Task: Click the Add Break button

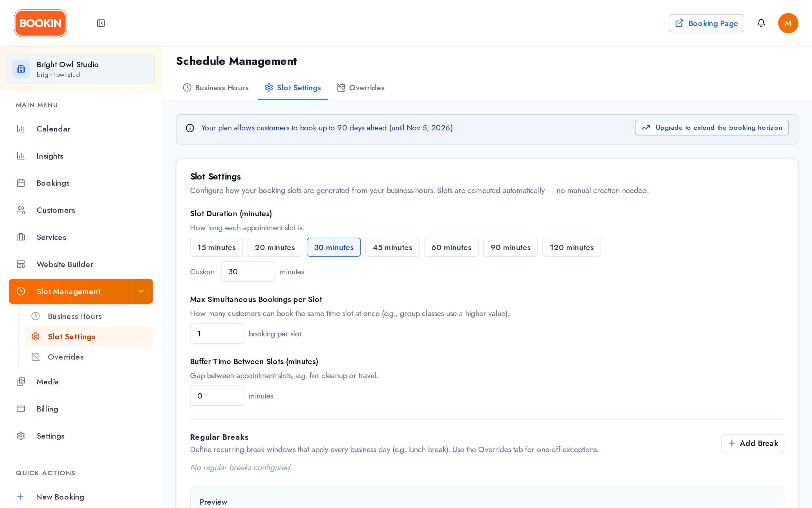Action: (753, 443)
